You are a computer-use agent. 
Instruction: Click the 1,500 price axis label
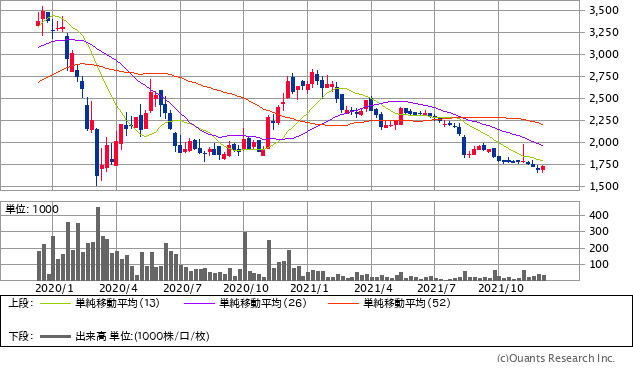pos(604,187)
